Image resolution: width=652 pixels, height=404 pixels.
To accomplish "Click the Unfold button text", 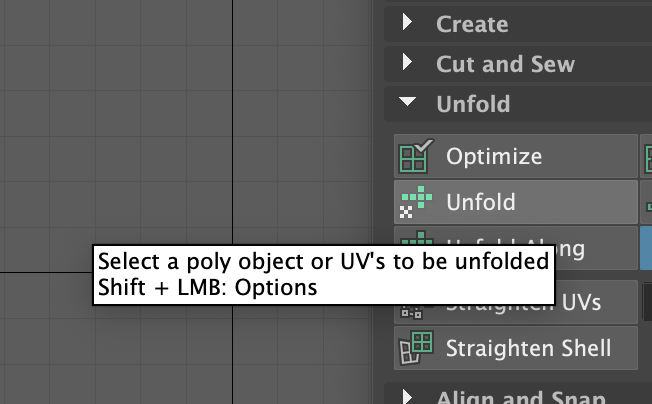I will 481,202.
